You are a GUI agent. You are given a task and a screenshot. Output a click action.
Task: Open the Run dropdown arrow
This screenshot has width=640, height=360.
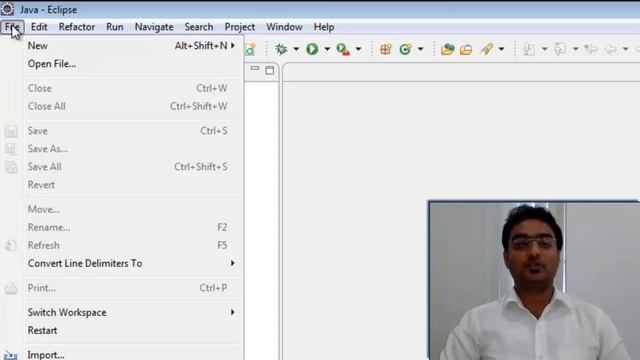click(x=327, y=49)
